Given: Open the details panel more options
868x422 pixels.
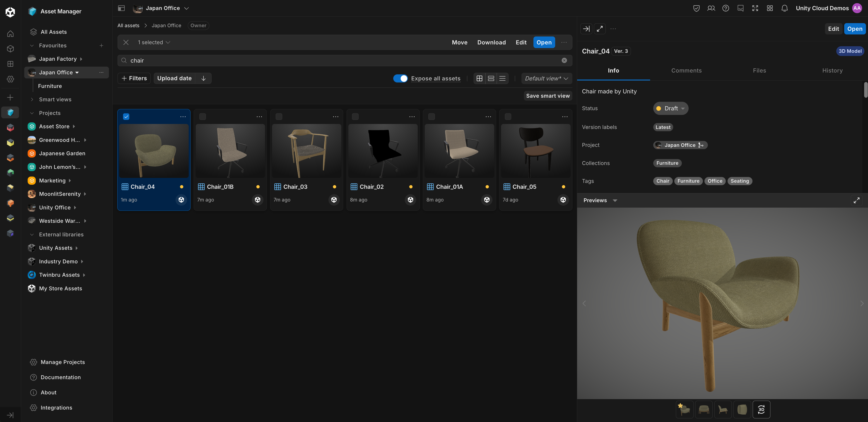Looking at the screenshot, I should (613, 29).
